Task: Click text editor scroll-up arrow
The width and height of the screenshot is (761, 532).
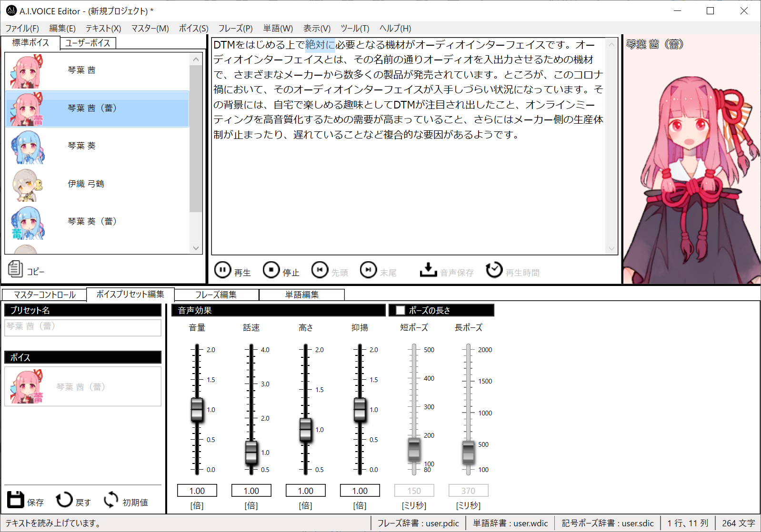Action: tap(611, 44)
